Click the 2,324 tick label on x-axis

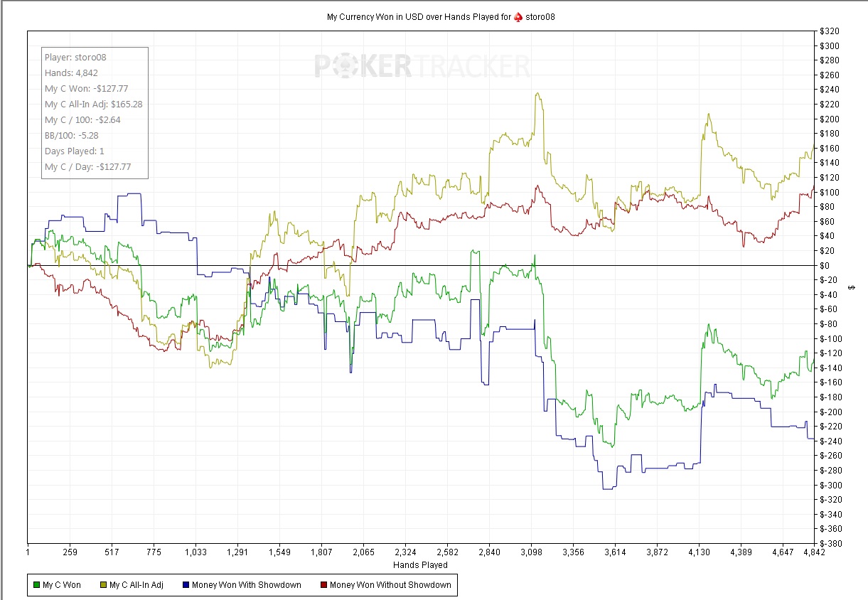click(405, 552)
